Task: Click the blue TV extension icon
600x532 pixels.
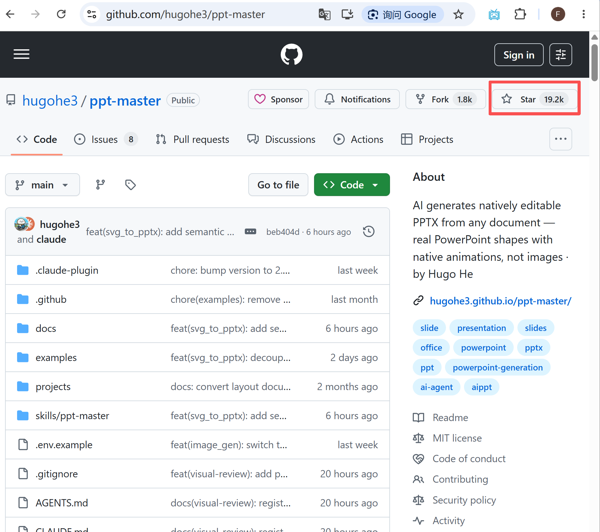Action: tap(494, 15)
